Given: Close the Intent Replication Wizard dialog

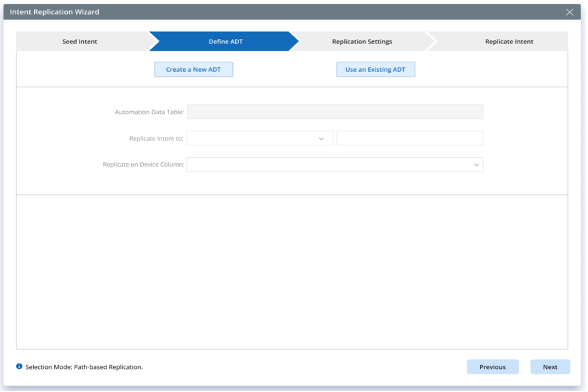Looking at the screenshot, I should click(570, 12).
